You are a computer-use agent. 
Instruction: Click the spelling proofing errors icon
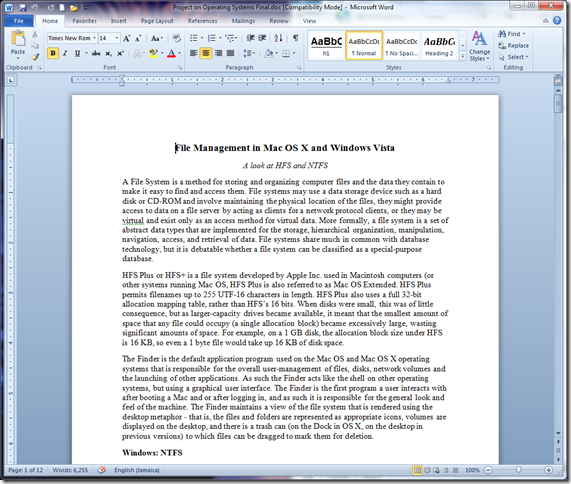click(102, 470)
